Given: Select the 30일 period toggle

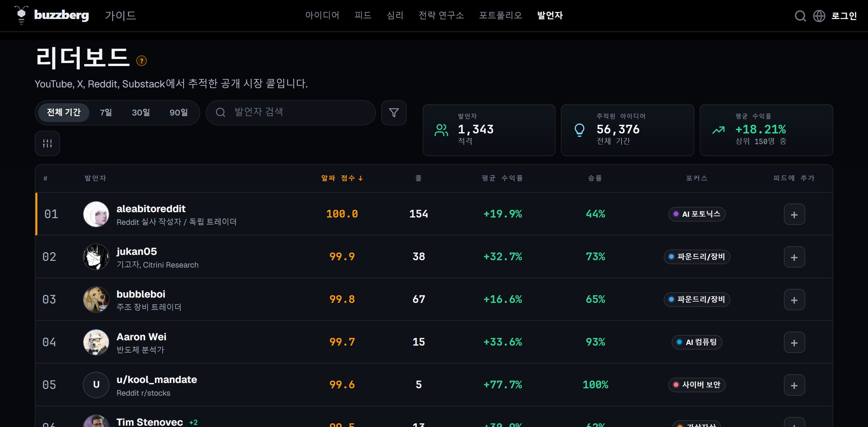Looking at the screenshot, I should point(141,112).
